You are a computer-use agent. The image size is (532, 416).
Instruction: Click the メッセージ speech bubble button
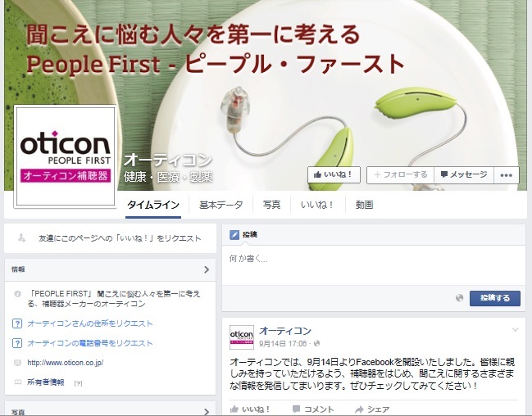[464, 175]
